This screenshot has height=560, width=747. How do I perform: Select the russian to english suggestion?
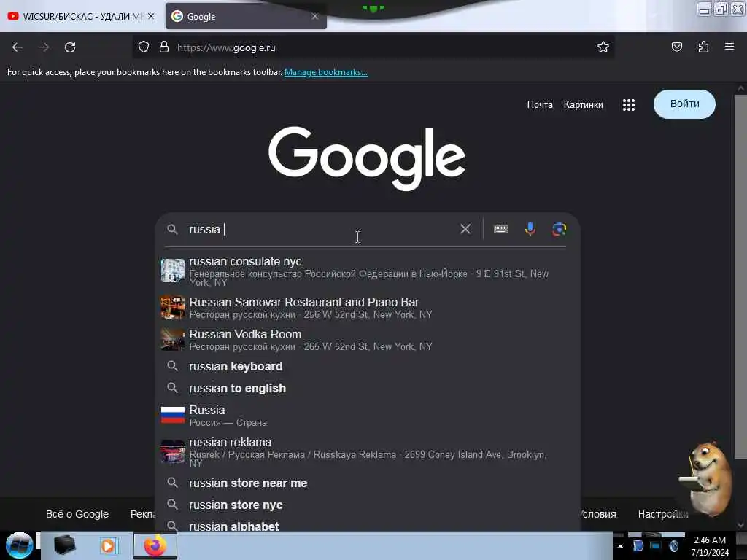368,388
